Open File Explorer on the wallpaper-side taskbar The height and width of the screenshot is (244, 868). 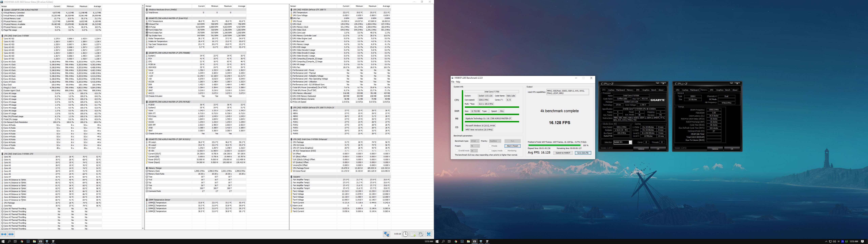tap(468, 241)
